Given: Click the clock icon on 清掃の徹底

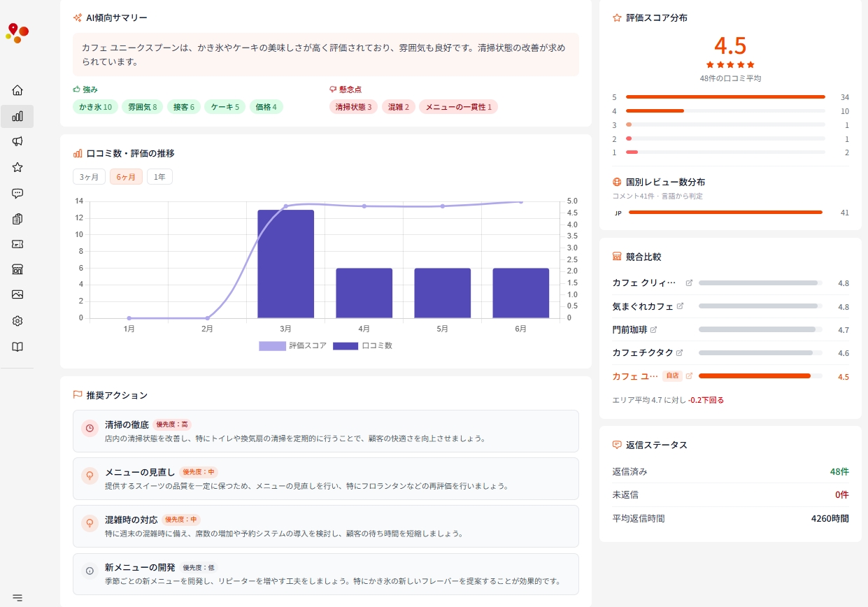Looking at the screenshot, I should [90, 429].
